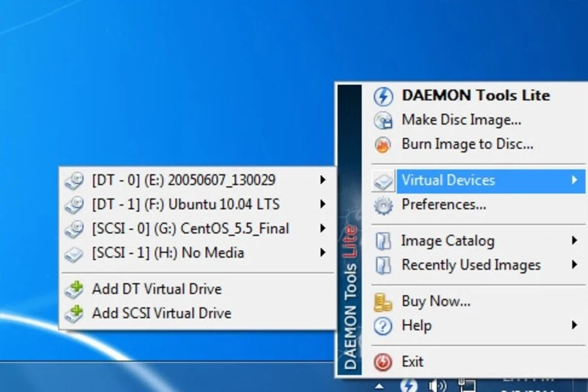Select the Virtual Devices menu item

tap(448, 180)
